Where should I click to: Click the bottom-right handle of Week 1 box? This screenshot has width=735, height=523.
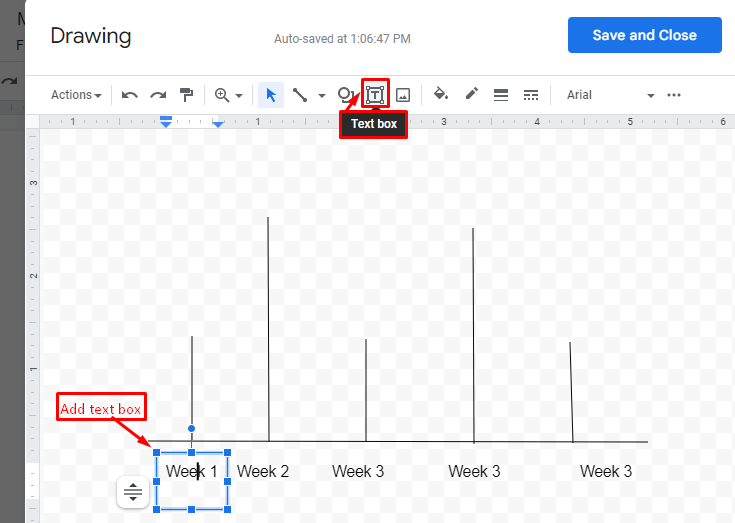pos(227,509)
